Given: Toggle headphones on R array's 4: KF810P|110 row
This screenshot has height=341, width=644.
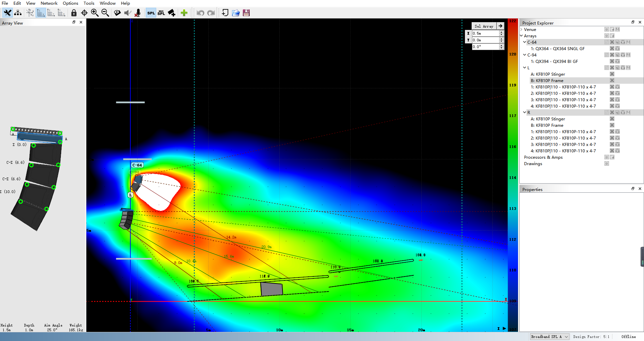Looking at the screenshot, I should tap(617, 151).
